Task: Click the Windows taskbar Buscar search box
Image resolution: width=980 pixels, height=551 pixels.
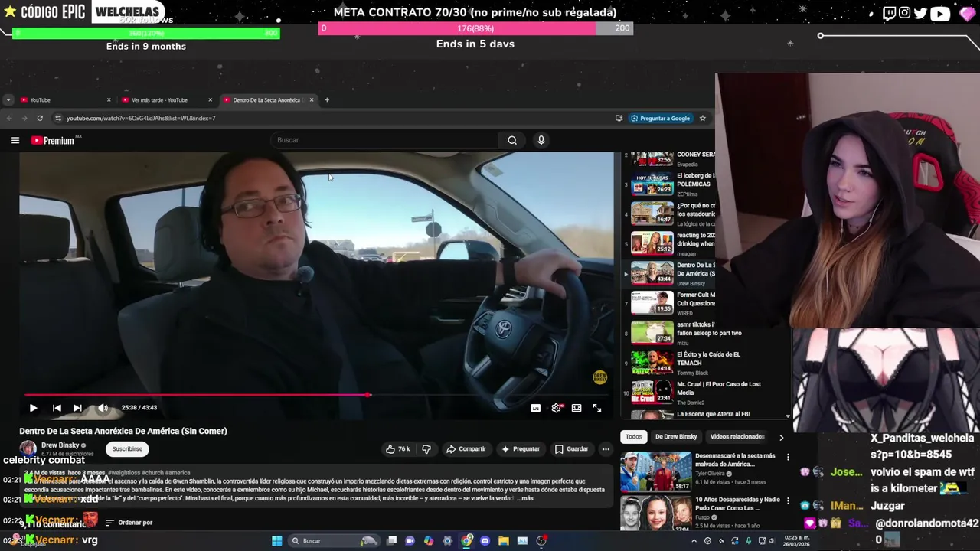Action: pos(334,541)
